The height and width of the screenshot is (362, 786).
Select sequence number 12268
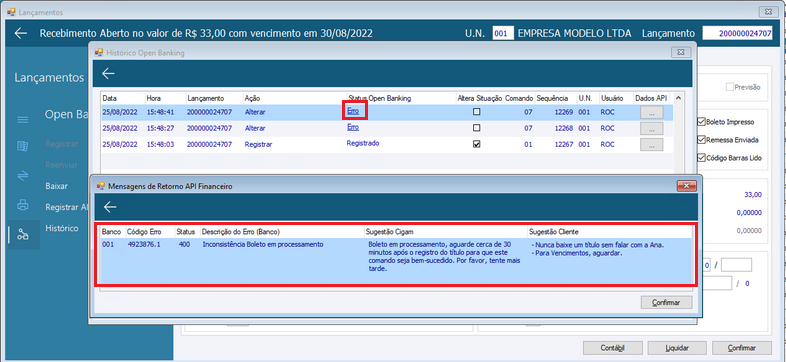[x=564, y=128]
